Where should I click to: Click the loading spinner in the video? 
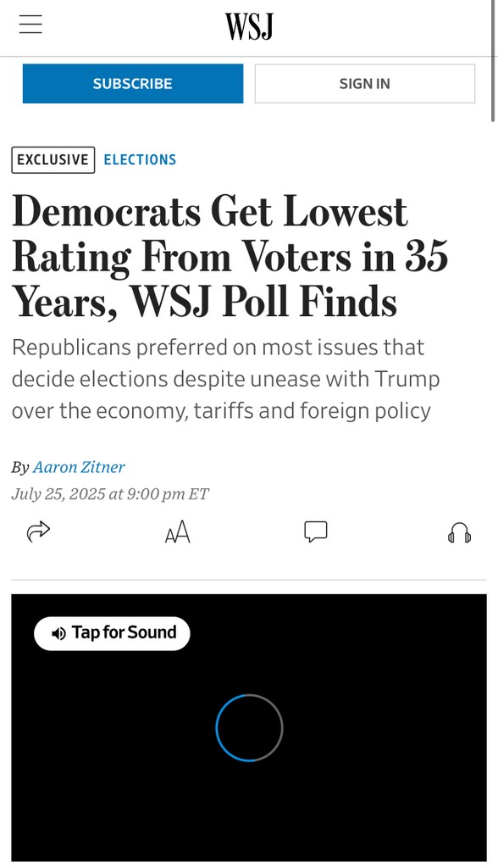pyautogui.click(x=249, y=727)
